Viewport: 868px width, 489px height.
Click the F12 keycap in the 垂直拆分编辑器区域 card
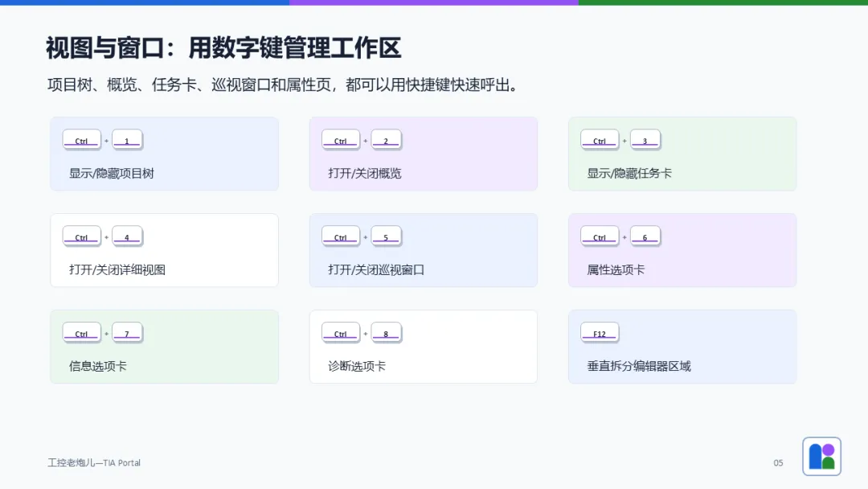pyautogui.click(x=600, y=333)
